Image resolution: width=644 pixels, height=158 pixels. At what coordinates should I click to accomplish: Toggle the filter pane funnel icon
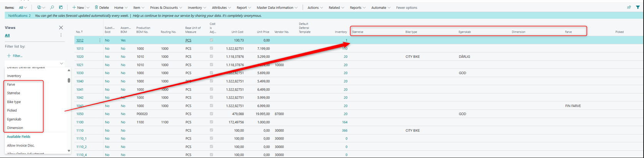(638, 7)
